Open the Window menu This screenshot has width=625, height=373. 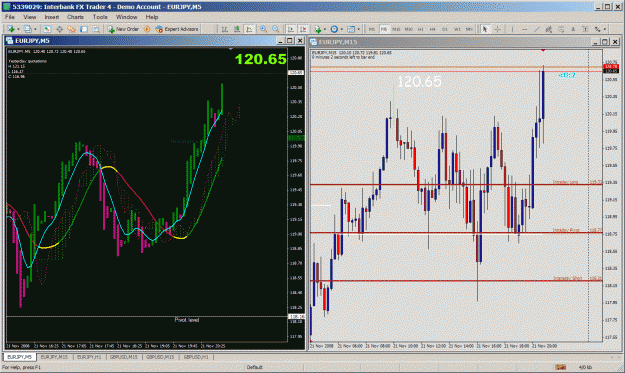pyautogui.click(x=126, y=17)
